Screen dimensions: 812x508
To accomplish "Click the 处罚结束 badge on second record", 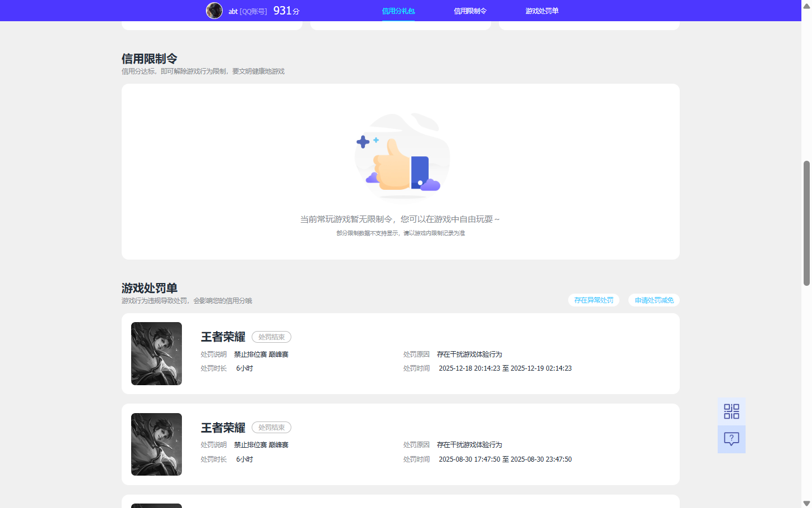I will click(271, 427).
